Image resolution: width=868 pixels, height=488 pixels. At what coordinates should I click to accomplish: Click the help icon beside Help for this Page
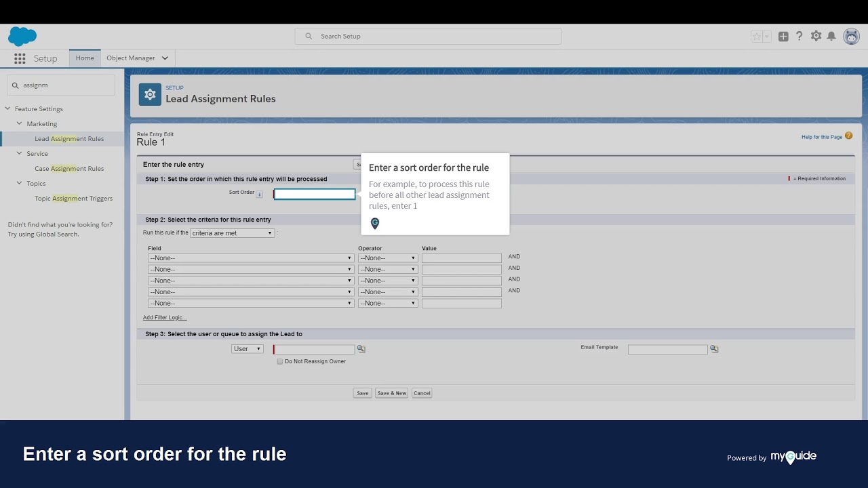(x=848, y=136)
